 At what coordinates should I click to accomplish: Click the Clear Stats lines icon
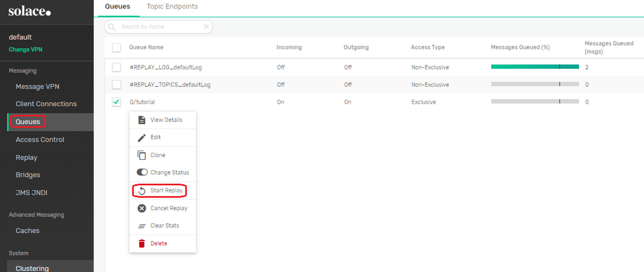tap(142, 226)
